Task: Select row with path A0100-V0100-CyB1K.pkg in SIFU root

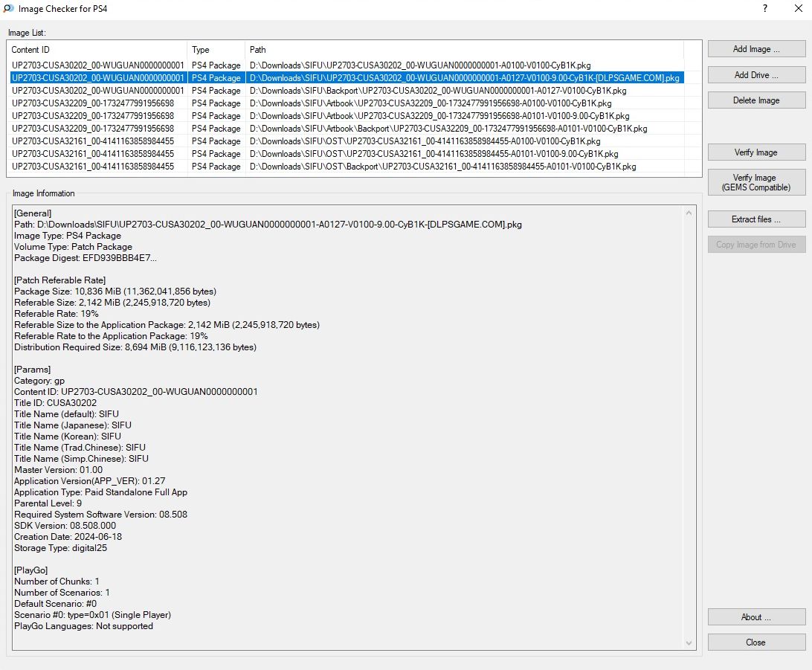Action: [x=347, y=65]
